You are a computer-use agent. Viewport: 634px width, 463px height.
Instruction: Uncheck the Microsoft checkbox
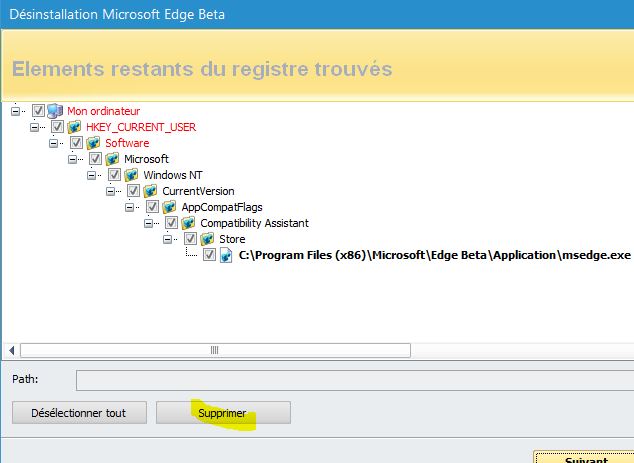pos(95,159)
